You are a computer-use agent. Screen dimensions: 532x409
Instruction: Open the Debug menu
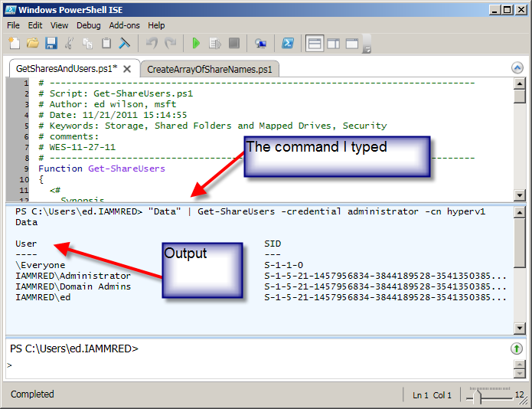(89, 25)
